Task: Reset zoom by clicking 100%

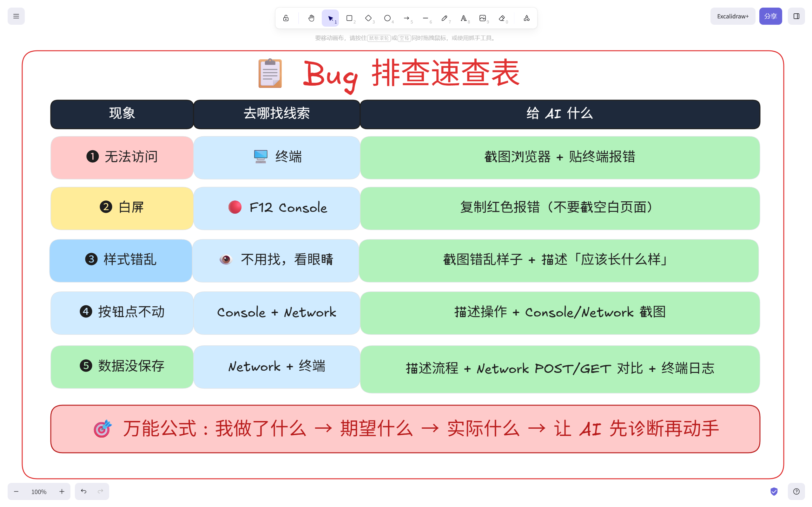Action: (39, 491)
